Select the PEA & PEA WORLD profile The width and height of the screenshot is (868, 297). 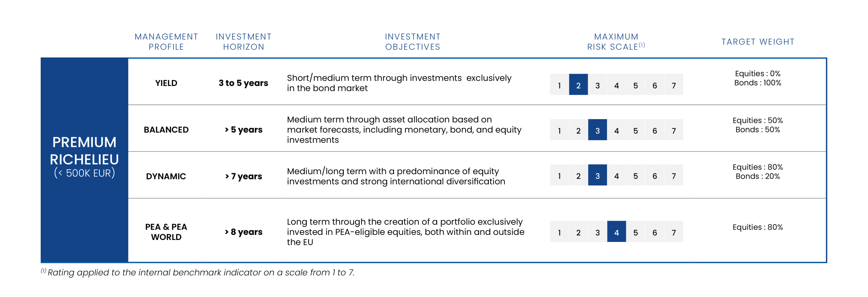tap(166, 232)
